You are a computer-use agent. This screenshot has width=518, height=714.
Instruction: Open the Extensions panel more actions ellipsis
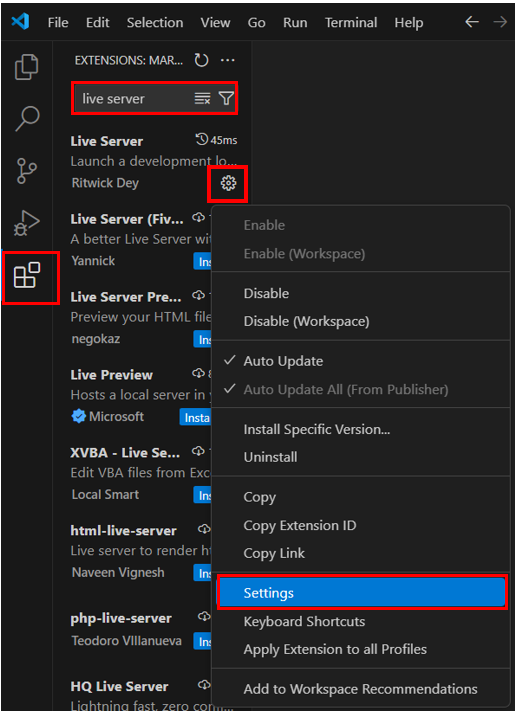coord(228,60)
